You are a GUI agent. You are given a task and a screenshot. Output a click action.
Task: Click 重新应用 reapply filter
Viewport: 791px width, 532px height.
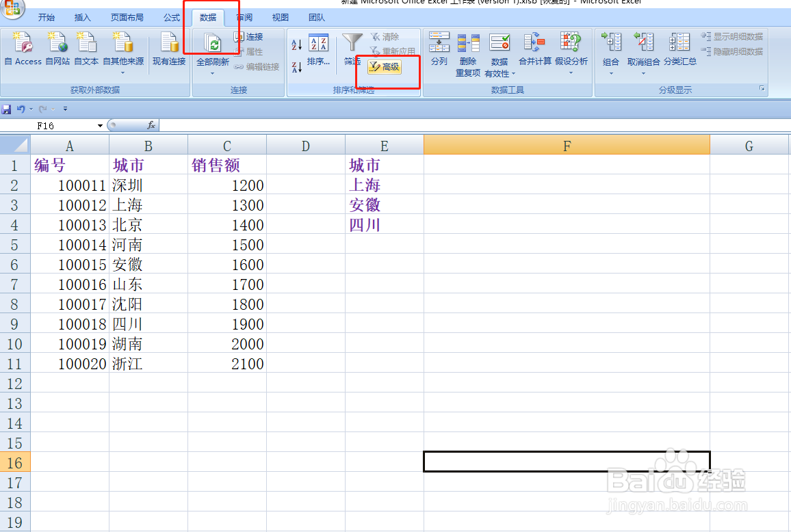pos(393,51)
